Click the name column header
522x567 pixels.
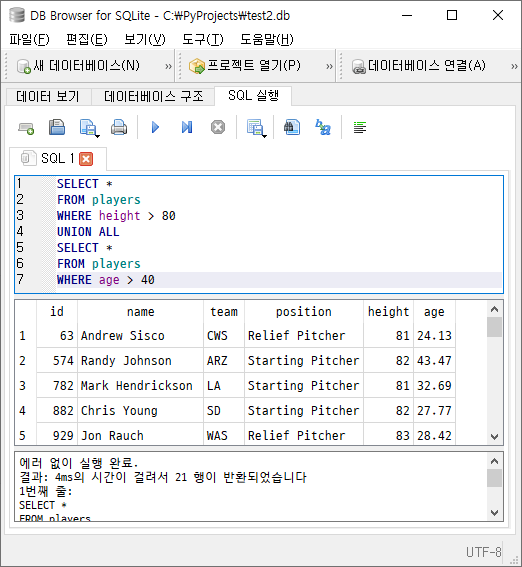pyautogui.click(x=140, y=311)
